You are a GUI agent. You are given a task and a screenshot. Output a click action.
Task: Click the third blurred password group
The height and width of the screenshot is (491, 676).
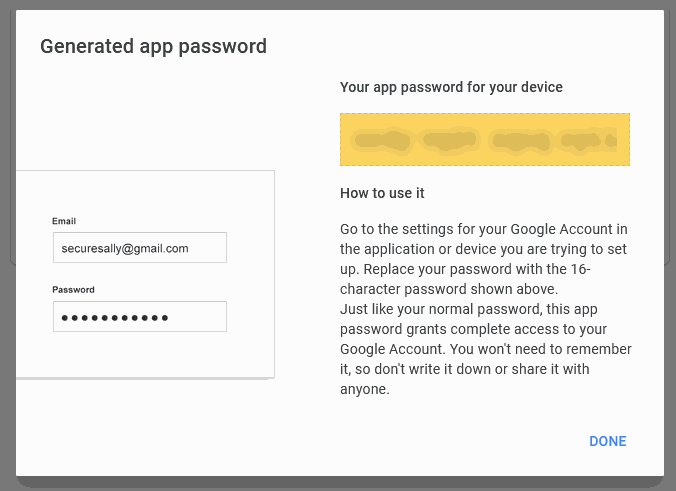pyautogui.click(x=521, y=141)
